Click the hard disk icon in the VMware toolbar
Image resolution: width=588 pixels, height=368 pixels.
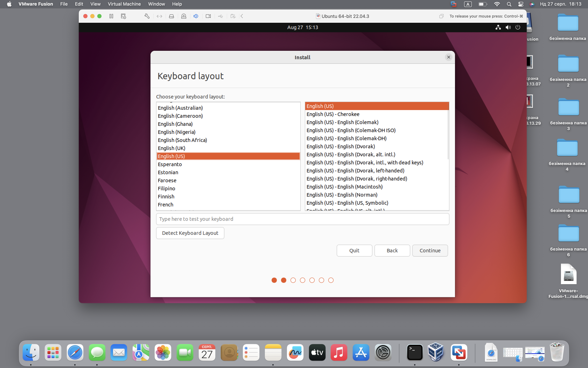click(171, 16)
